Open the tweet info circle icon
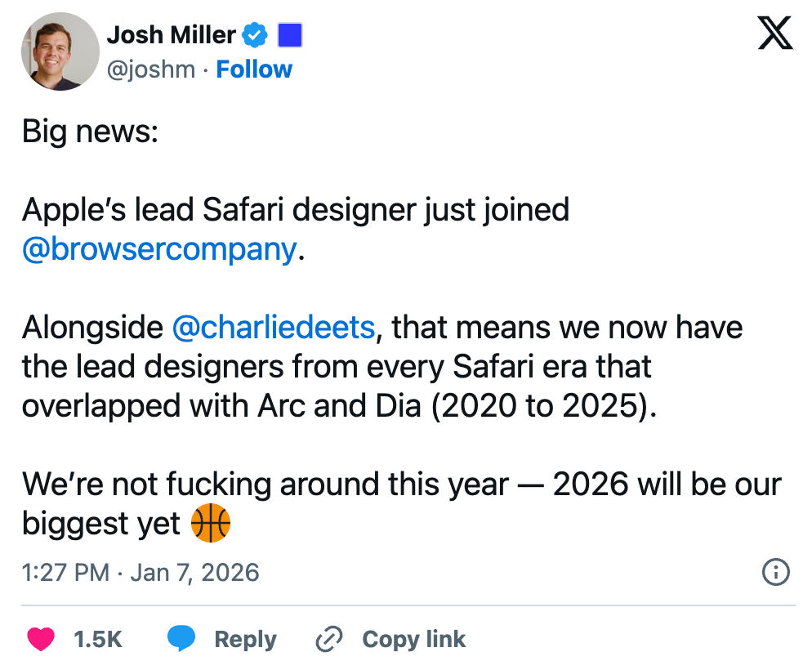 coord(775,572)
